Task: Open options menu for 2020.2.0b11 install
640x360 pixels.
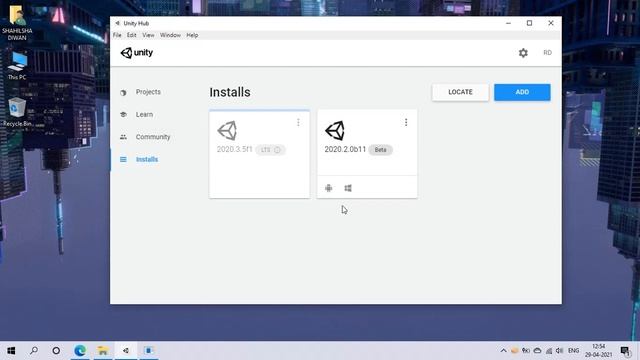Action: coord(406,122)
